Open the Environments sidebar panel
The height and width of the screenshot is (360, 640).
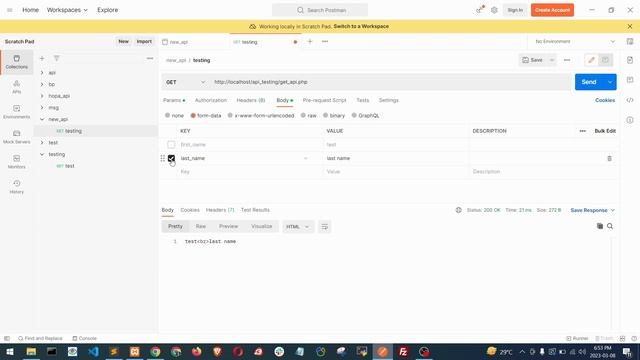point(17,111)
